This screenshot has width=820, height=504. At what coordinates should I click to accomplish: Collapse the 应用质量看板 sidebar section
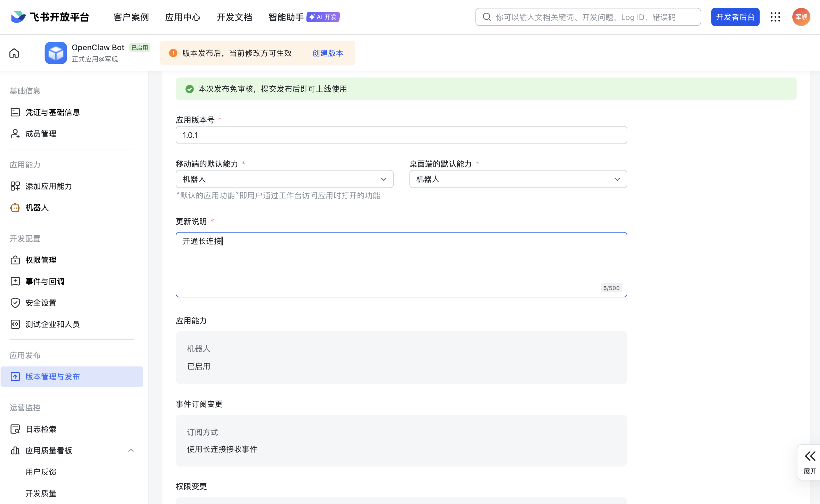click(131, 450)
